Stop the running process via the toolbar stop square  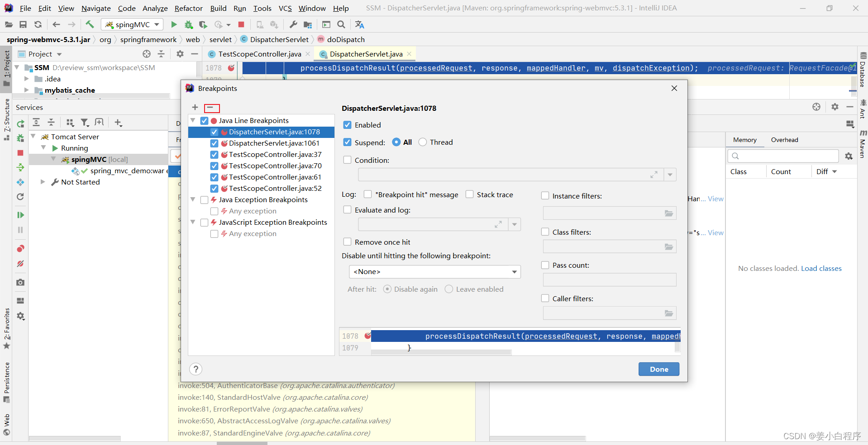[241, 24]
